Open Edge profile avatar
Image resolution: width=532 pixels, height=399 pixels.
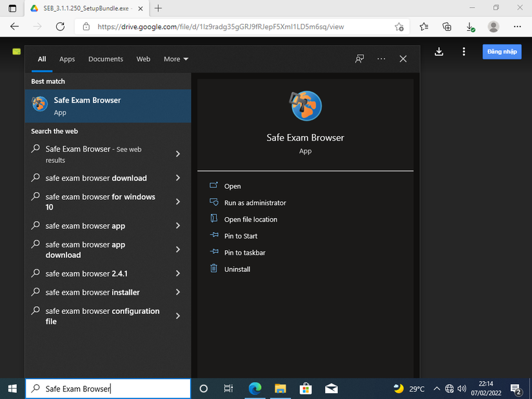coord(493,26)
